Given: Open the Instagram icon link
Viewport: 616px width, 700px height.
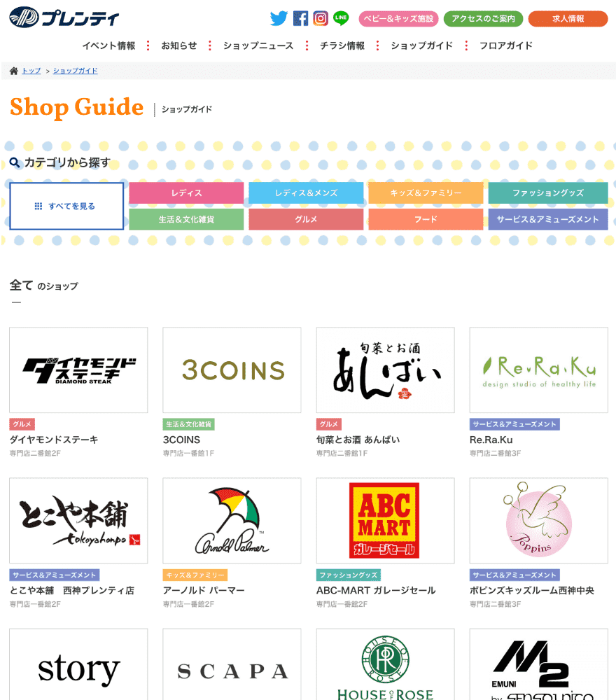Looking at the screenshot, I should 321,18.
